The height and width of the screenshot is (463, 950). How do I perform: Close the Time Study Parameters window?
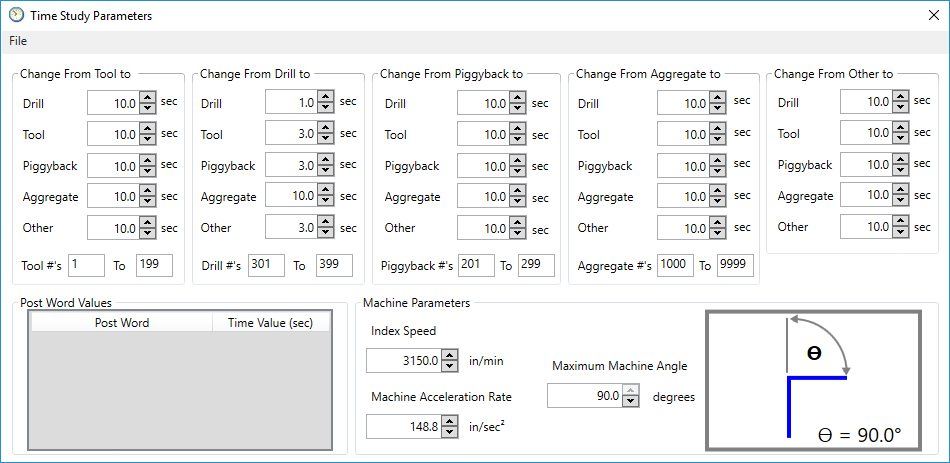[932, 15]
